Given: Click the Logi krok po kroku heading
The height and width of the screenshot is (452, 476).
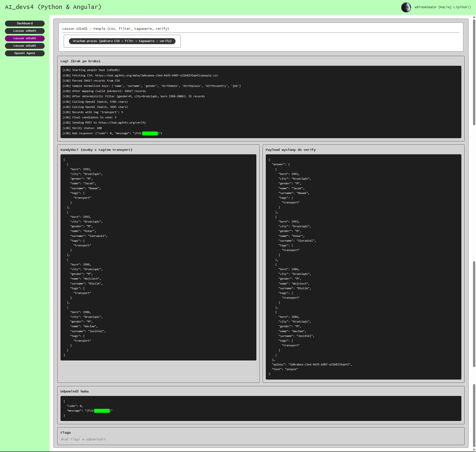Looking at the screenshot, I should pyautogui.click(x=80, y=61).
